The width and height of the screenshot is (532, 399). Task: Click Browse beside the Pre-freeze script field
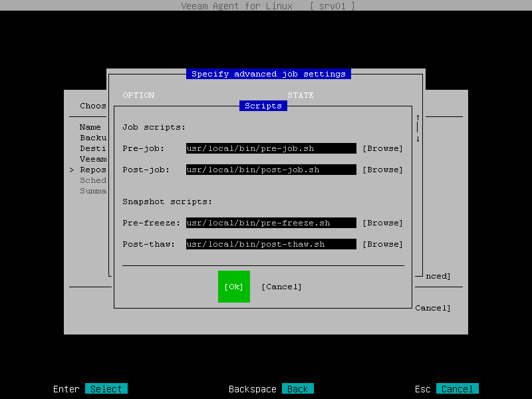382,223
